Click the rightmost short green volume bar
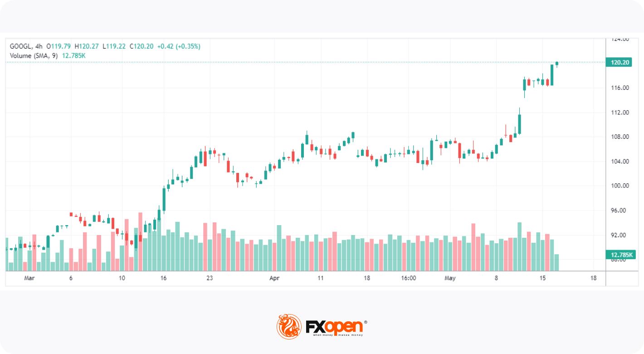 [556, 262]
